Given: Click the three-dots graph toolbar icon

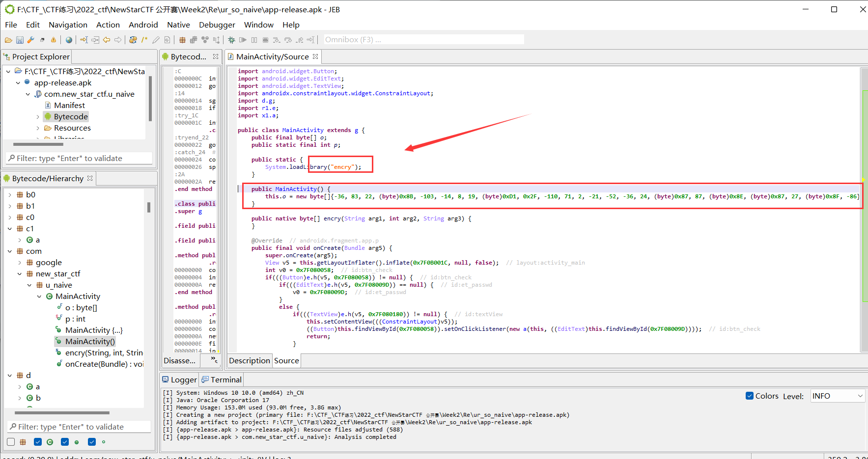Looking at the screenshot, I should (x=205, y=40).
